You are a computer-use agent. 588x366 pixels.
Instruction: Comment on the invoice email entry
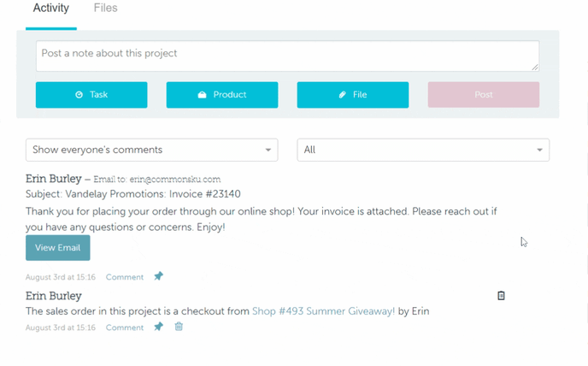(125, 277)
